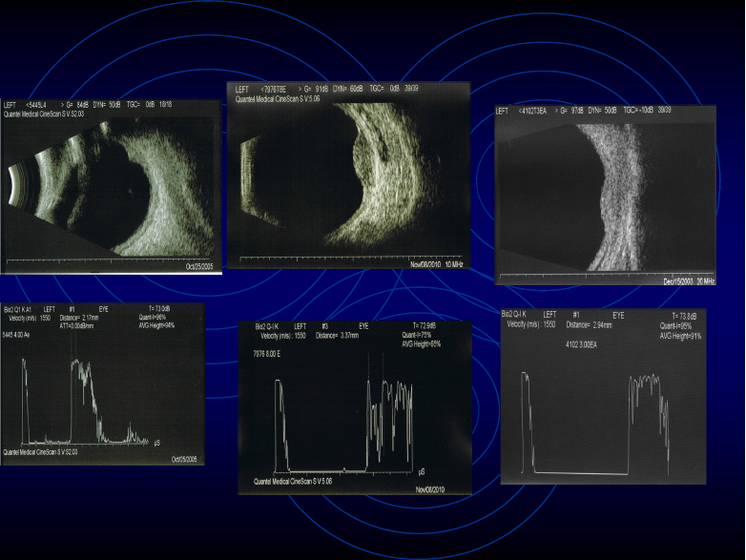This screenshot has width=746, height=560.
Task: Click 'Quantel Medical CineScan S V:S2.03' in top-left scan
Action: pos(44,114)
